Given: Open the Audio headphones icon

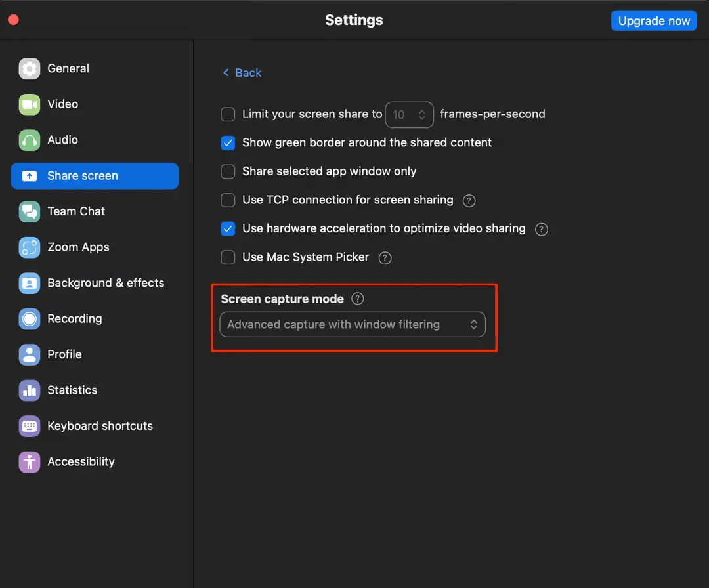Looking at the screenshot, I should click(30, 140).
